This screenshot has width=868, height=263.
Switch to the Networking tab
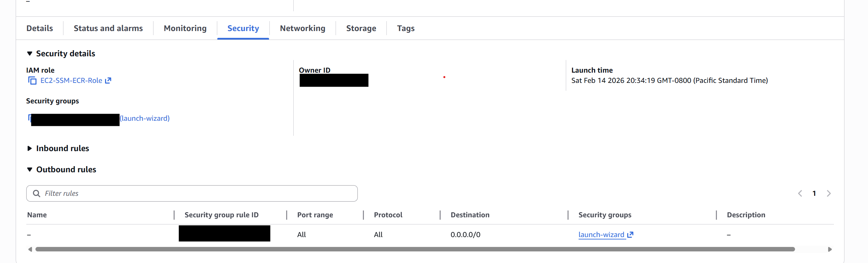click(303, 28)
